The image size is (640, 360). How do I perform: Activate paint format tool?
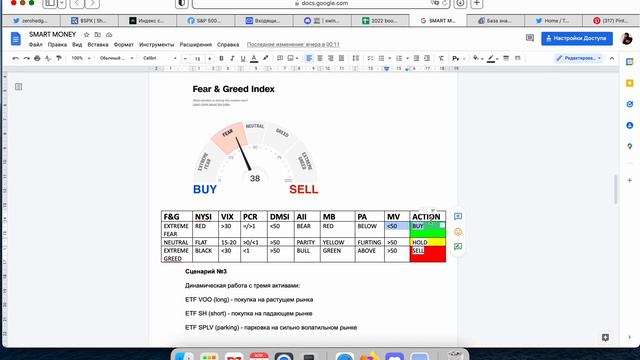59,58
